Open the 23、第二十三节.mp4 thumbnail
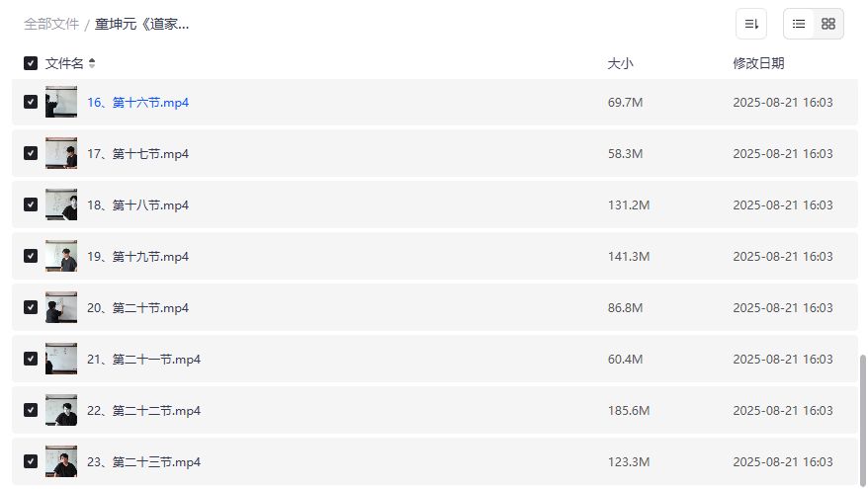 coord(61,461)
